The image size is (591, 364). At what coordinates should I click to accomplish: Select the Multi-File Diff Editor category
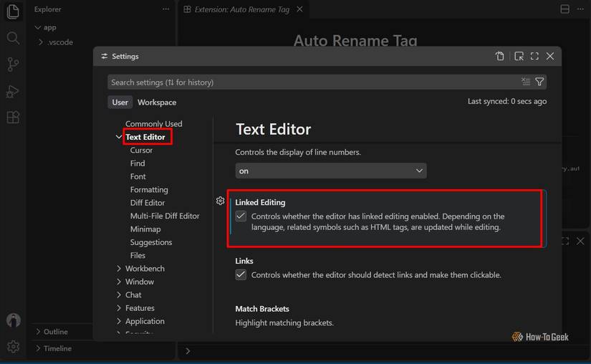(x=165, y=216)
